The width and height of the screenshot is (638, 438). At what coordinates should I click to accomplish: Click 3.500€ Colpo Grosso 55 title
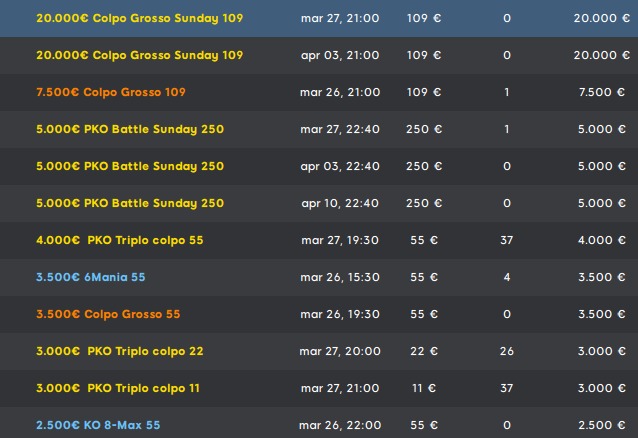(107, 314)
